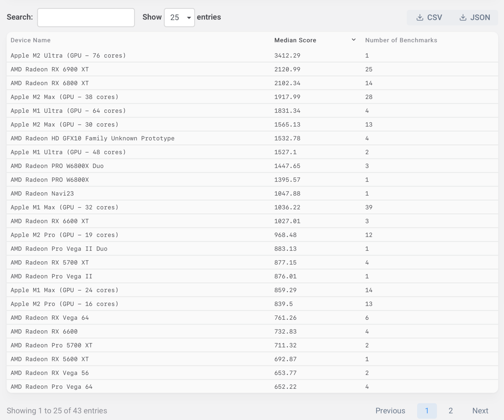Go to page 2
The width and height of the screenshot is (504, 420).
451,411
